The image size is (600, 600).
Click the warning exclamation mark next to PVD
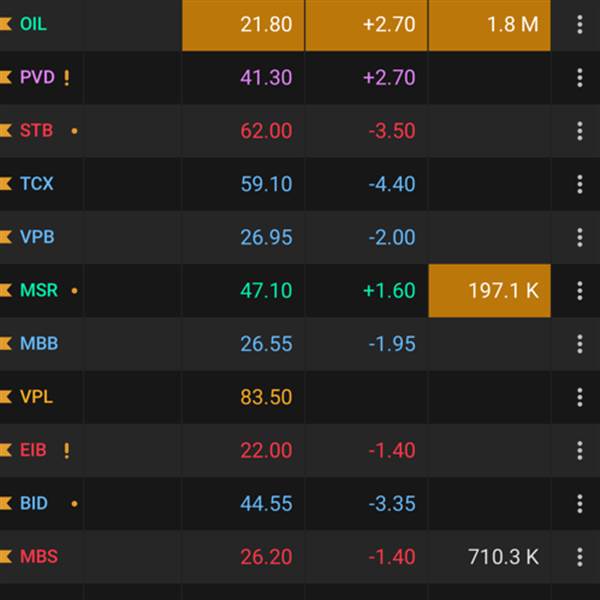click(67, 78)
